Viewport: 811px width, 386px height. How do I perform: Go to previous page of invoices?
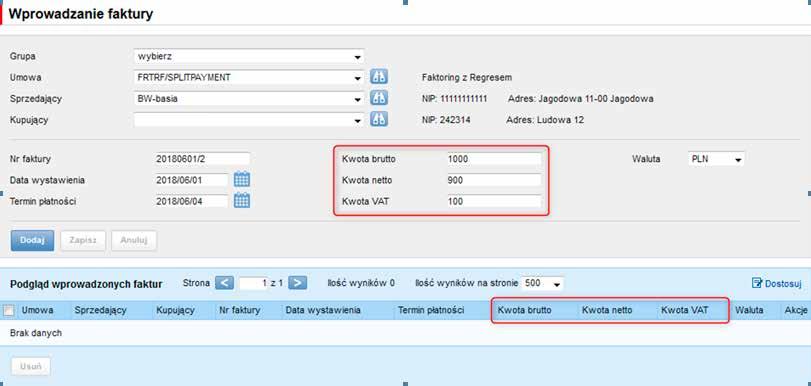(224, 283)
